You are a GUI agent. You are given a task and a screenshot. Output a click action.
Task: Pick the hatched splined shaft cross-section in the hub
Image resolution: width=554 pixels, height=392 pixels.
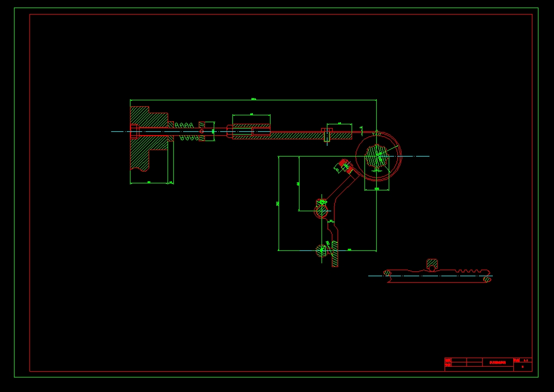coord(377,156)
